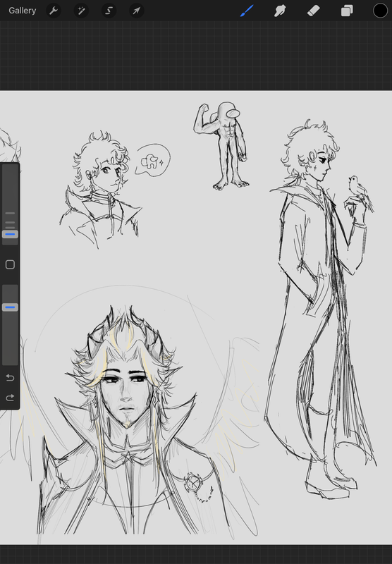Tap the speech bubble doodle
The width and height of the screenshot is (392, 564).
(x=153, y=160)
